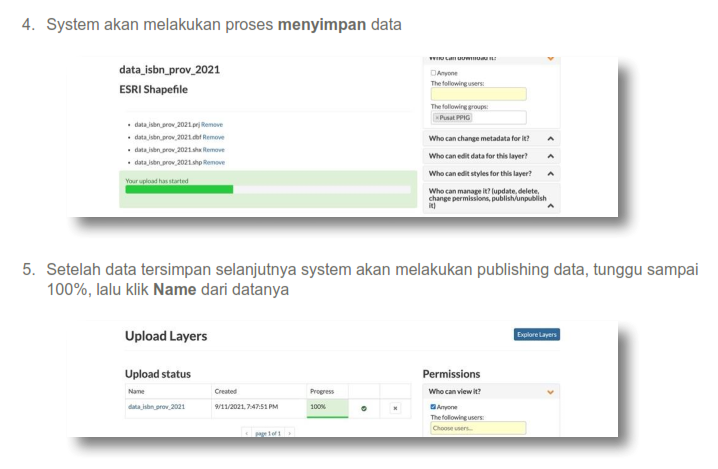Image resolution: width=718 pixels, height=469 pixels.
Task: Go to previous page in pagination
Action: point(248,432)
